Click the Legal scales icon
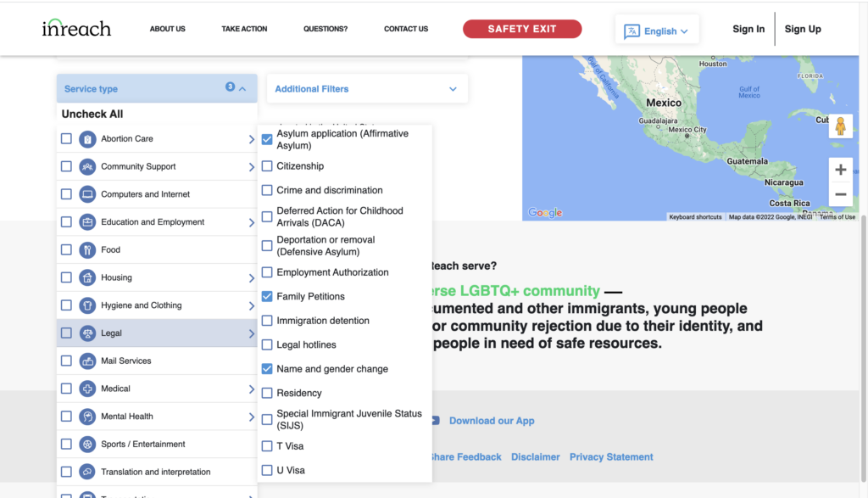This screenshot has width=868, height=498. click(87, 333)
